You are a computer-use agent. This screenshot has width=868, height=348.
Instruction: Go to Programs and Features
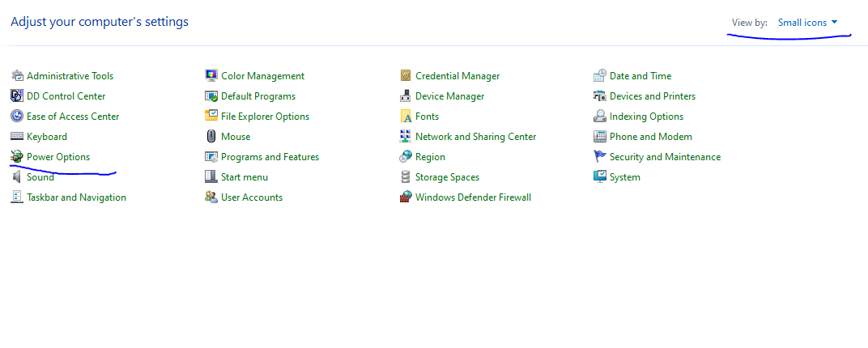[270, 157]
